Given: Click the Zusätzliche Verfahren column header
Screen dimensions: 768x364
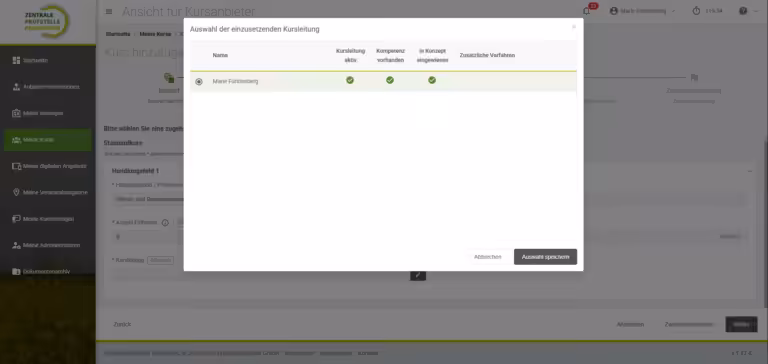Looking at the screenshot, I should click(487, 55).
